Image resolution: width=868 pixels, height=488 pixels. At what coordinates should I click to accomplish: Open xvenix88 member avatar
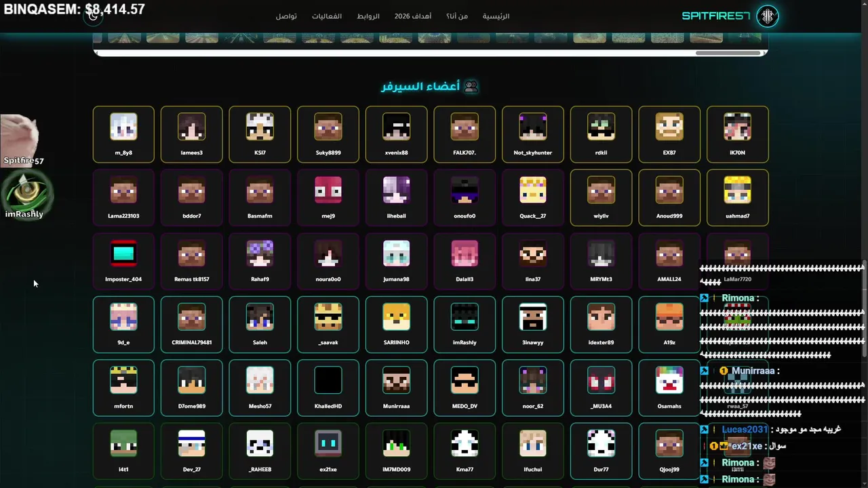tap(396, 127)
